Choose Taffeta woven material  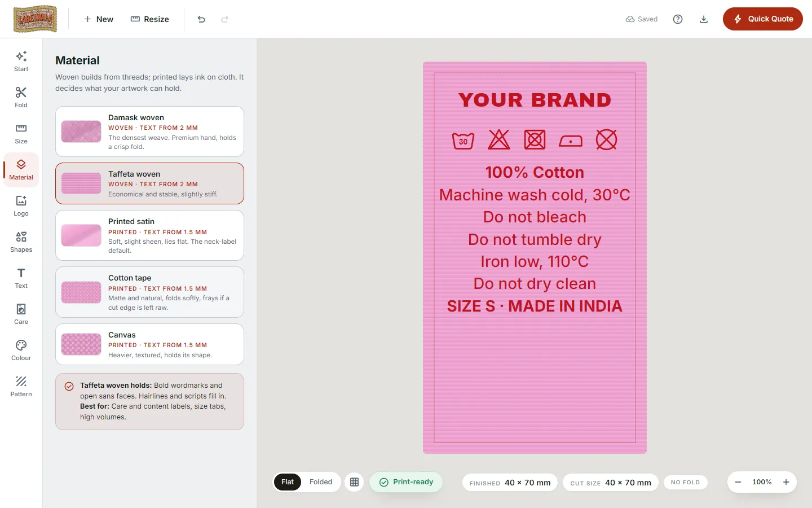(x=149, y=183)
